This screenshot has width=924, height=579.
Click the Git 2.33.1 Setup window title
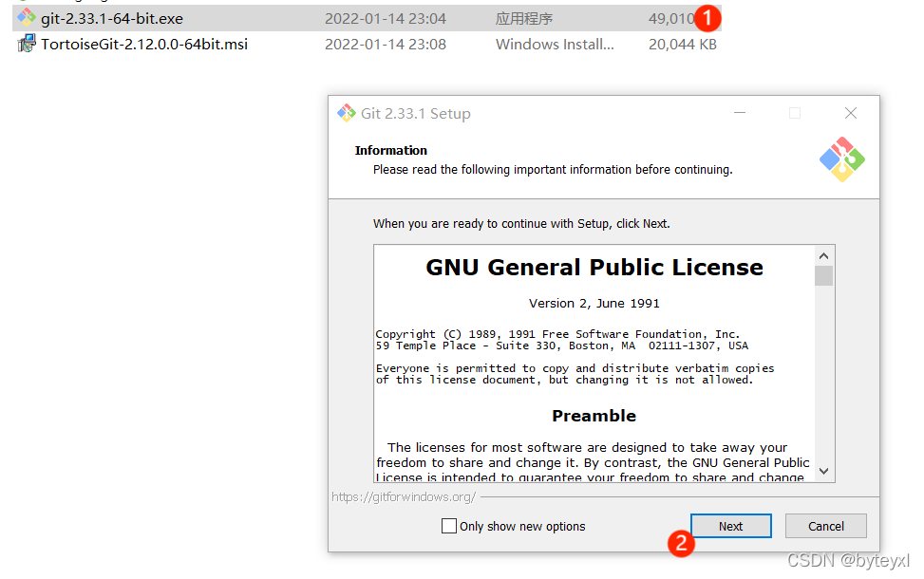point(415,114)
